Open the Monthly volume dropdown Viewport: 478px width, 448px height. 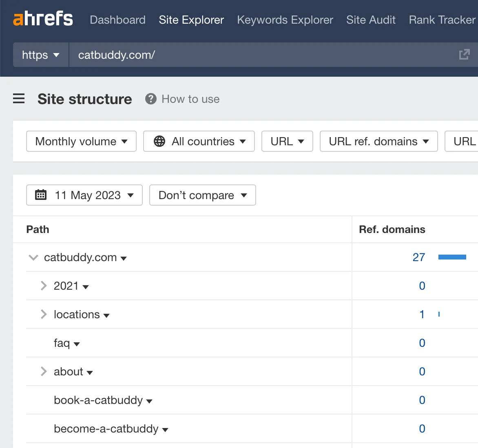82,141
